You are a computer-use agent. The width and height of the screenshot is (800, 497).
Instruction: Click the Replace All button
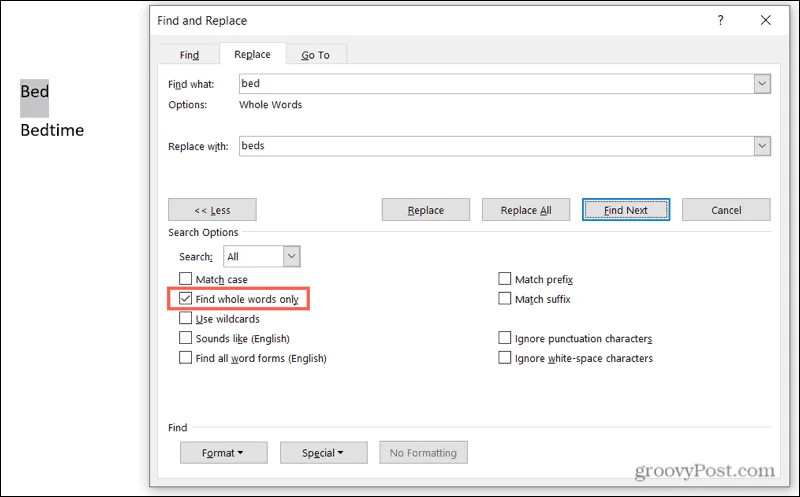tap(526, 210)
